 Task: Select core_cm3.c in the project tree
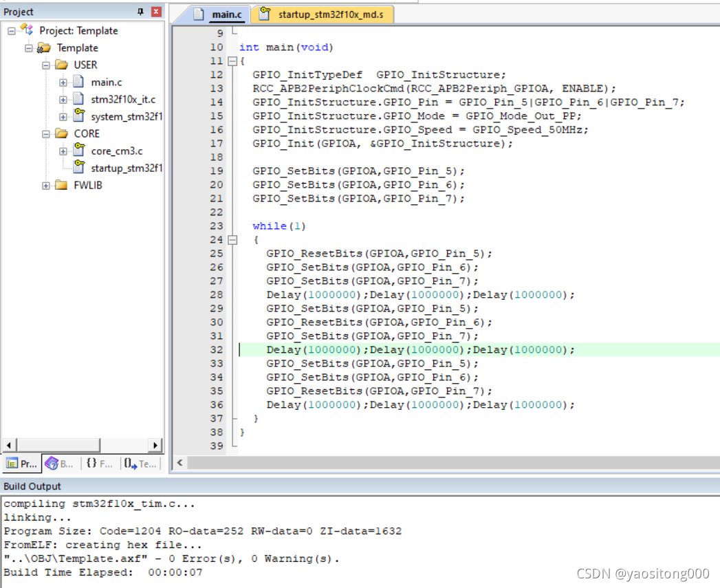click(x=117, y=151)
